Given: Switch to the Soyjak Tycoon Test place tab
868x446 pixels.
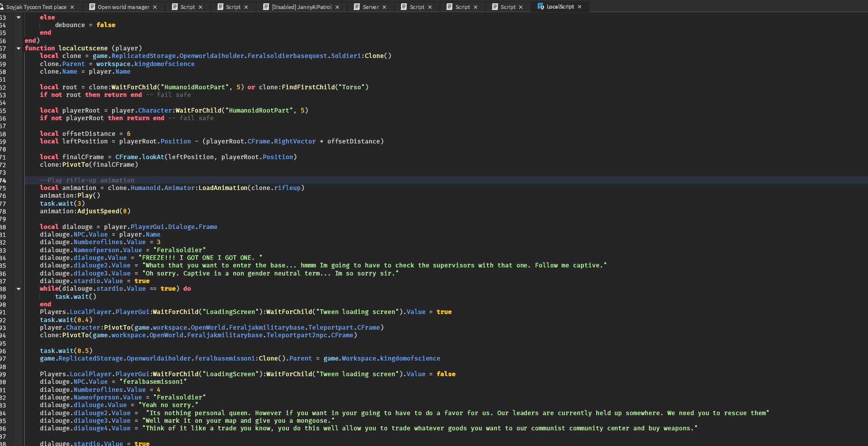Looking at the screenshot, I should (x=36, y=7).
